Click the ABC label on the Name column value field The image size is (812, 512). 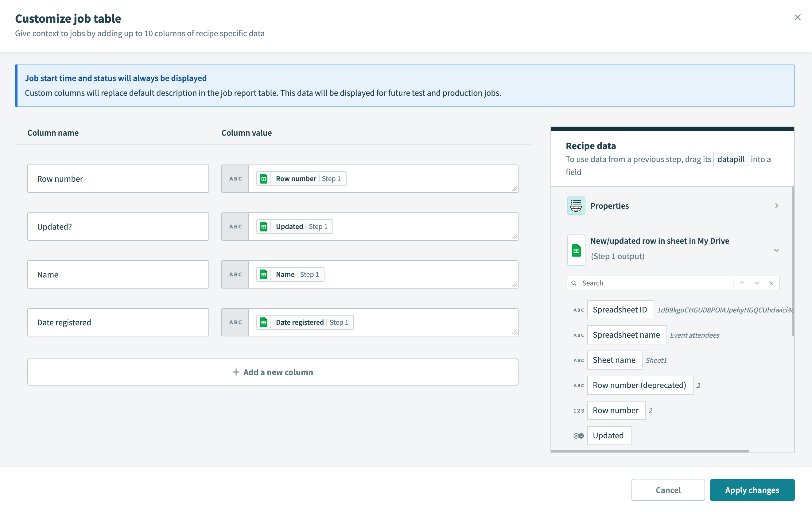tap(235, 274)
